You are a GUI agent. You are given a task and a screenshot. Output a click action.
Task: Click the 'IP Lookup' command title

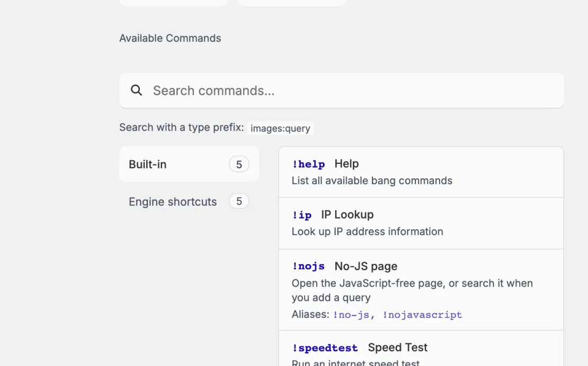coord(348,215)
